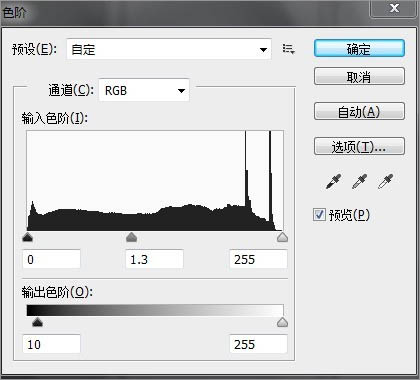The image size is (420, 380).
Task: Toggle the 预览(P) preview checkbox
Action: (319, 215)
